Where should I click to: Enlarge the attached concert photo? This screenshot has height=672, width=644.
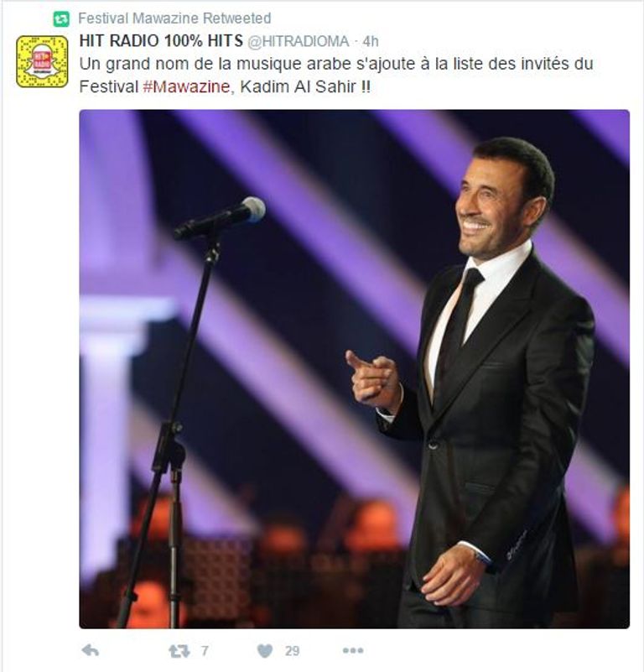[355, 369]
